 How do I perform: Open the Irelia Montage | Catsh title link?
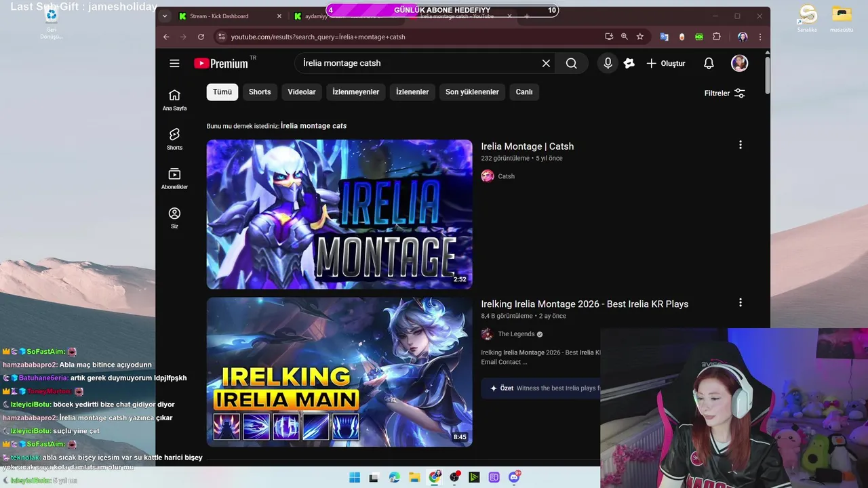(528, 146)
